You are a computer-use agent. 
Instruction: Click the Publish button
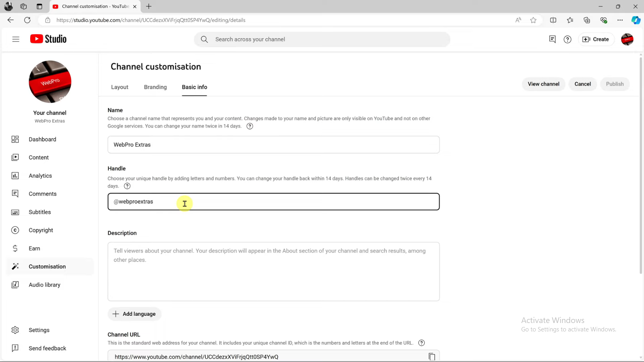[x=615, y=84]
